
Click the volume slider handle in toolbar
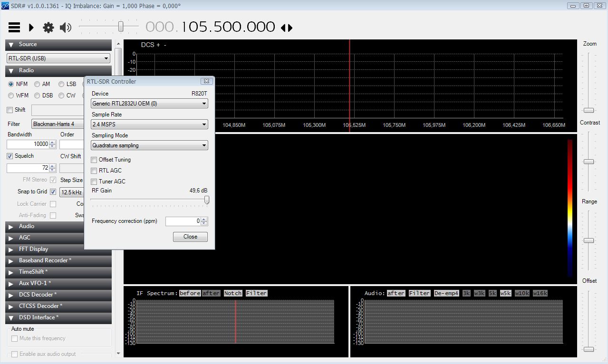coord(121,27)
